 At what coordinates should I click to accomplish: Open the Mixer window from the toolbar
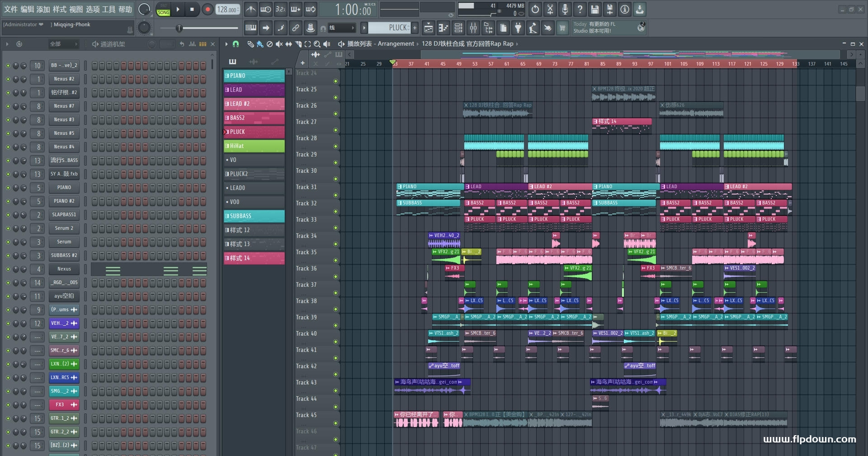coord(473,28)
